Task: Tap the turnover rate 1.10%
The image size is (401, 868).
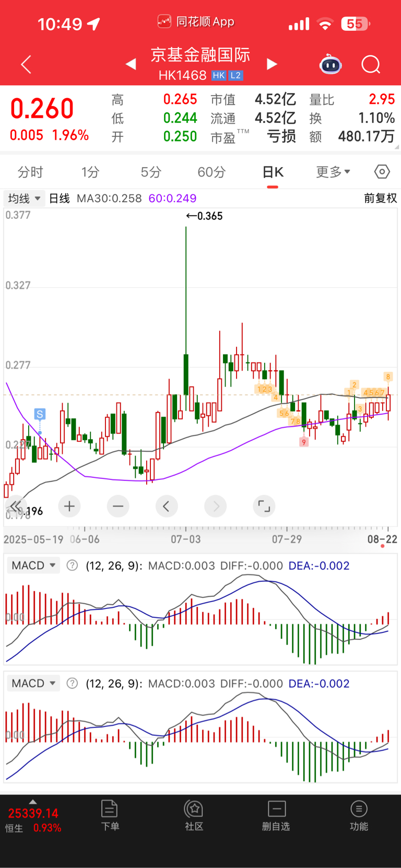Action: 376,118
